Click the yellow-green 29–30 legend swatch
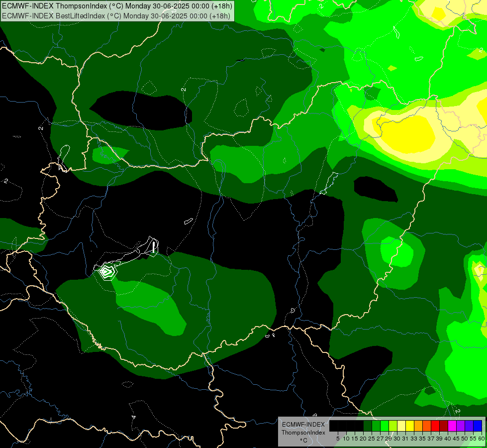This screenshot has width=487, height=448. [393, 426]
